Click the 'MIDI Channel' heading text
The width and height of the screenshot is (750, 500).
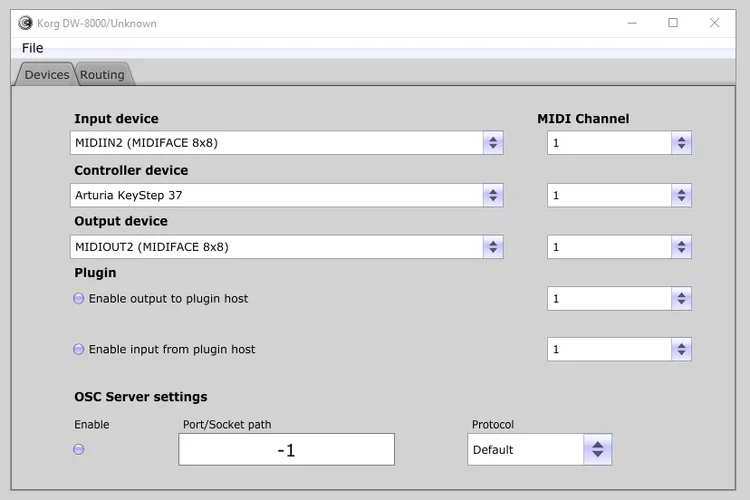583,119
